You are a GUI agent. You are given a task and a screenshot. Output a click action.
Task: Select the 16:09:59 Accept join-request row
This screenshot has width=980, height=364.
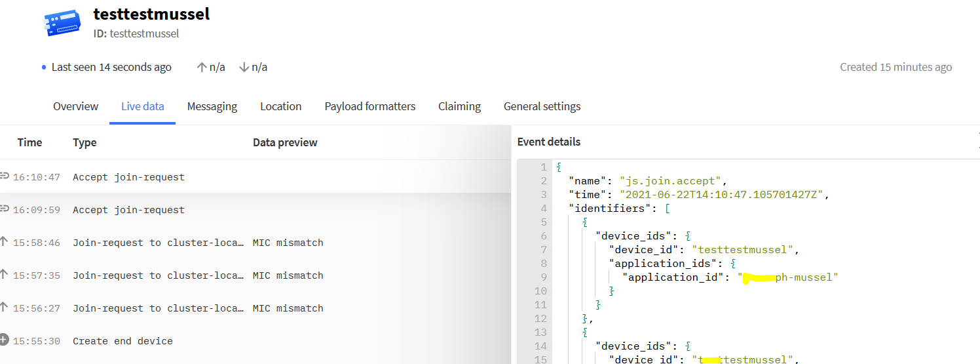click(255, 210)
